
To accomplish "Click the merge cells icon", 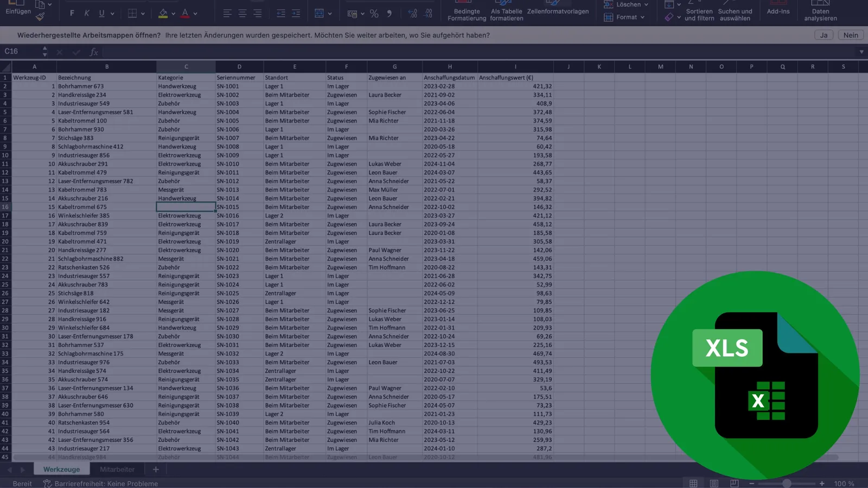I will pyautogui.click(x=319, y=13).
